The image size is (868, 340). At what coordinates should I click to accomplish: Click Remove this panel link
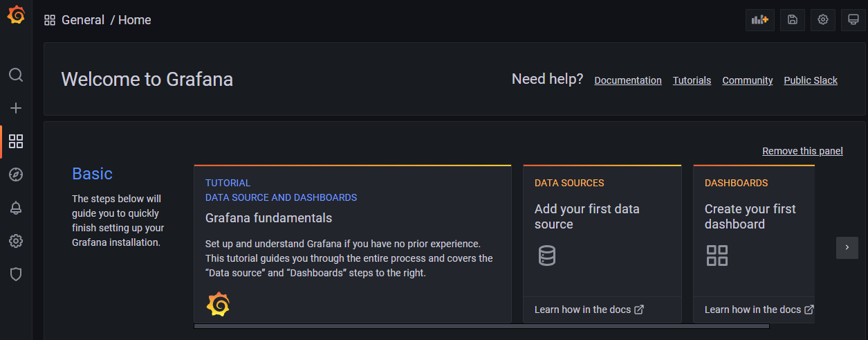[802, 151]
